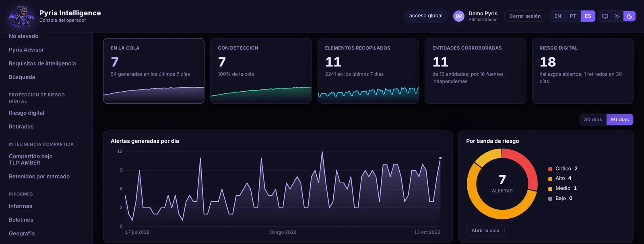Navigate to Geografía
Image resolution: width=644 pixels, height=244 pixels.
22,234
